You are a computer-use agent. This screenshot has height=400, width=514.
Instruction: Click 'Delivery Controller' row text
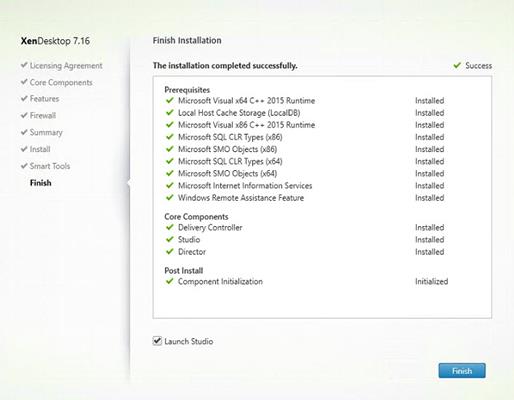pyautogui.click(x=210, y=227)
